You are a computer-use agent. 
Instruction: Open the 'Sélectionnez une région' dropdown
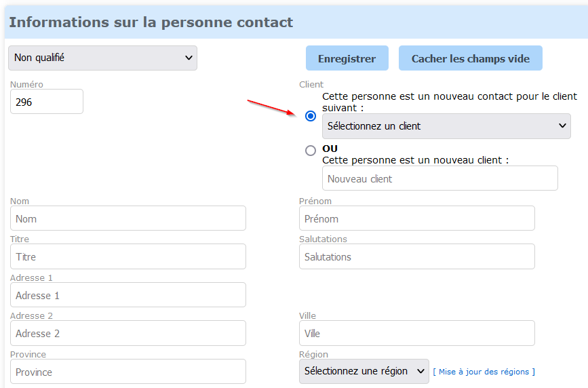364,372
